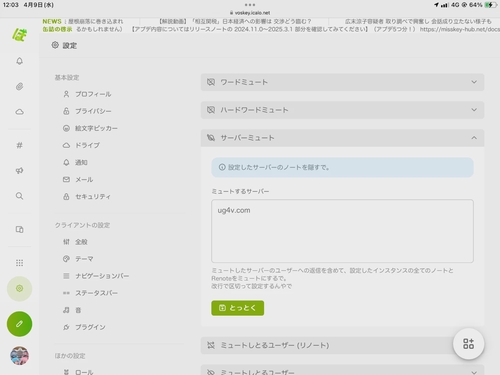Click the サーバーミュート up chevron
Screen dimensions: 500x375
click(474, 138)
